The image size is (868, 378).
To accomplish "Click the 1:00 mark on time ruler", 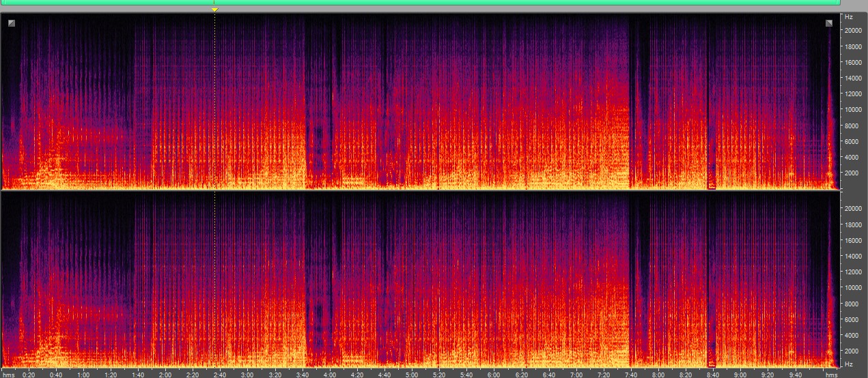I will [83, 375].
